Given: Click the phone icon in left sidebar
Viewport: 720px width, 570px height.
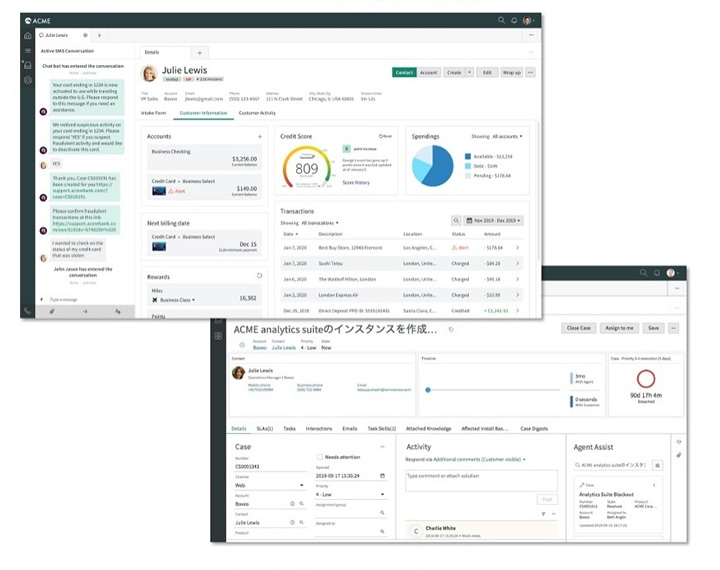Looking at the screenshot, I should pos(28,311).
